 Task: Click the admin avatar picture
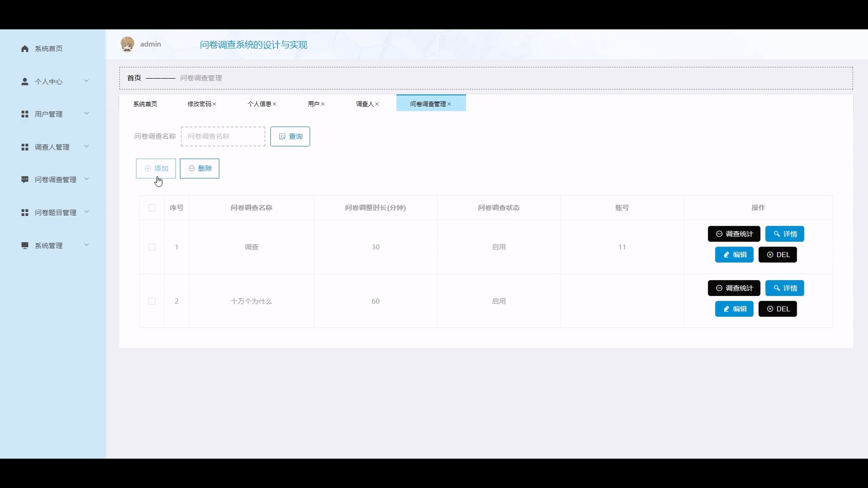pyautogui.click(x=127, y=44)
